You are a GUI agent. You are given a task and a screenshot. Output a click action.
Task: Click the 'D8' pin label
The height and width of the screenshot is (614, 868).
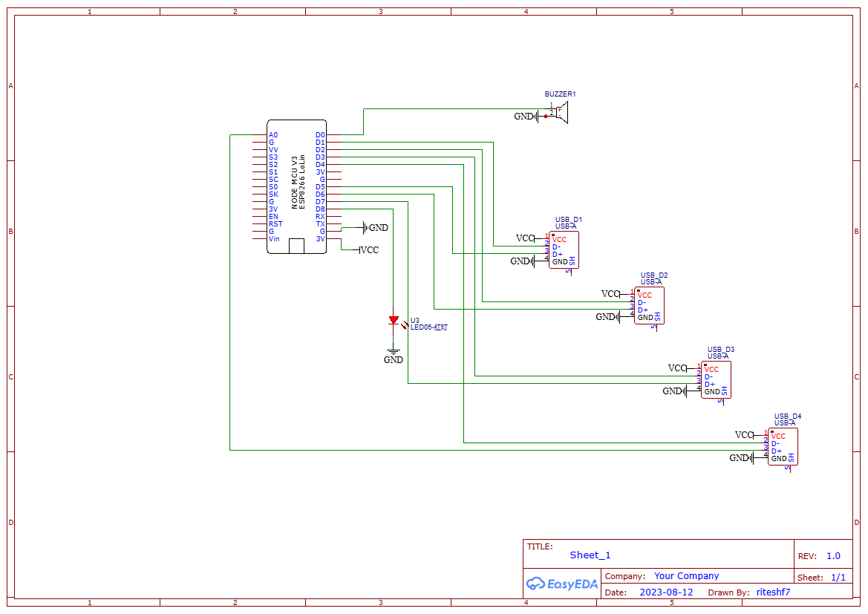[x=321, y=209]
